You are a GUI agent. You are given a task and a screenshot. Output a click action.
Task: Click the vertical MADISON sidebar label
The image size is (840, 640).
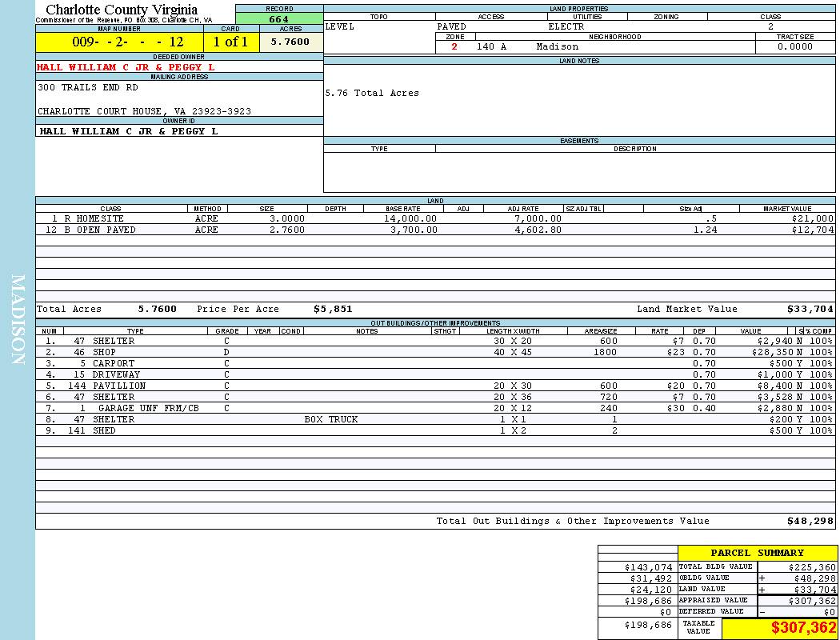[x=18, y=320]
